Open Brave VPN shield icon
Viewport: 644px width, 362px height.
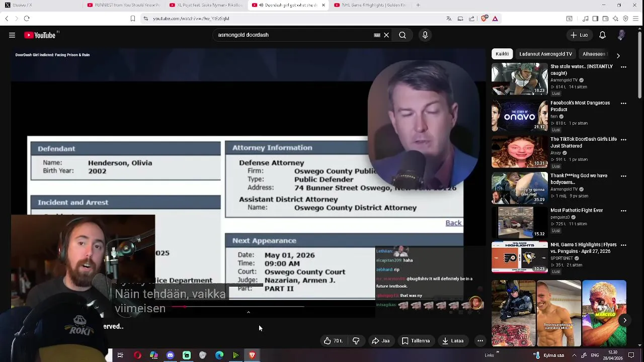point(625,19)
